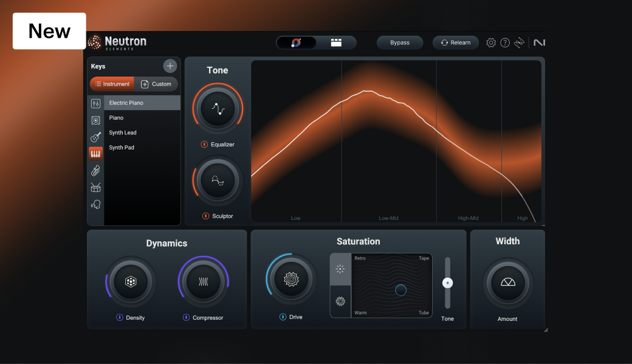
Task: Choose Synth Pad from the list
Action: click(142, 148)
